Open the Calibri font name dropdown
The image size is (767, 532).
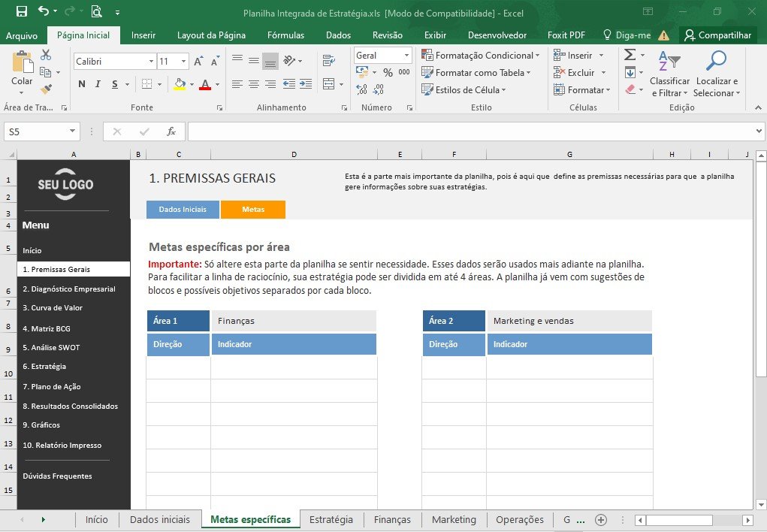[151, 61]
